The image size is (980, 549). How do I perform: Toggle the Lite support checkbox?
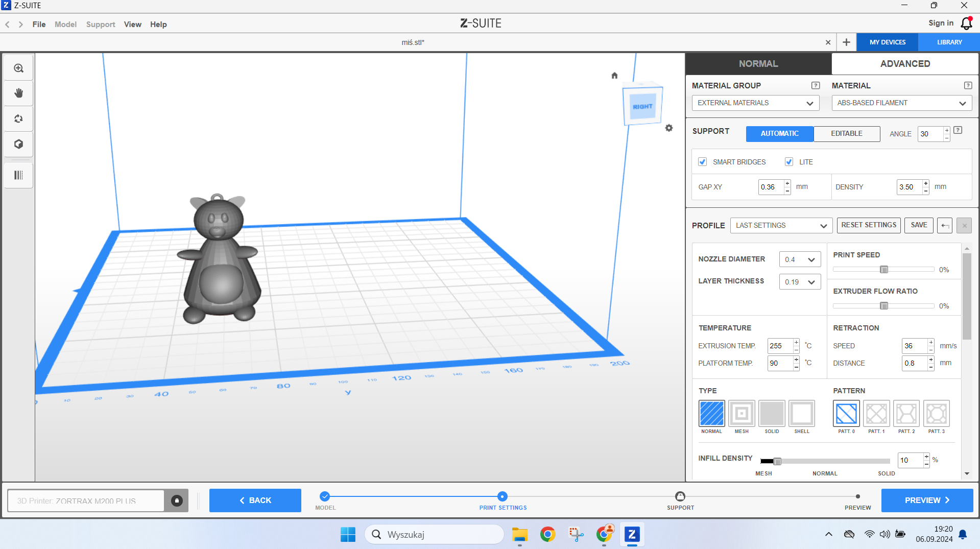[x=789, y=162]
